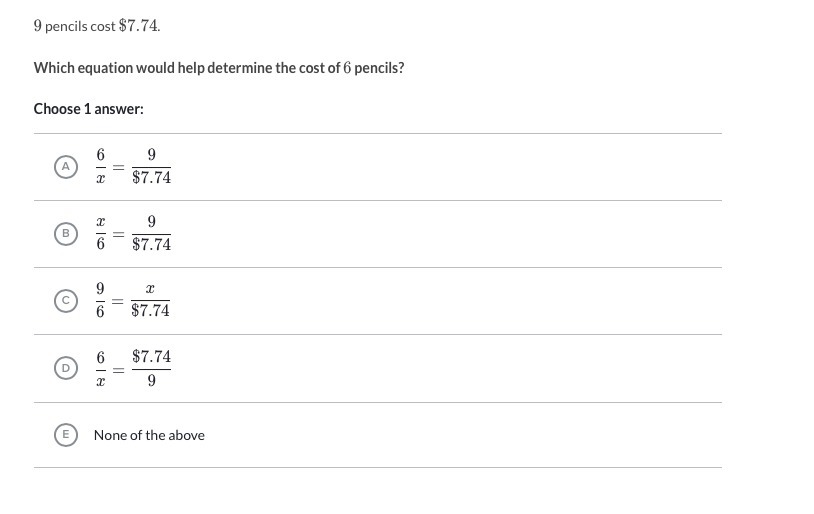Click the equals sign in option C
Viewport: 814px width, 514px height.
click(118, 301)
